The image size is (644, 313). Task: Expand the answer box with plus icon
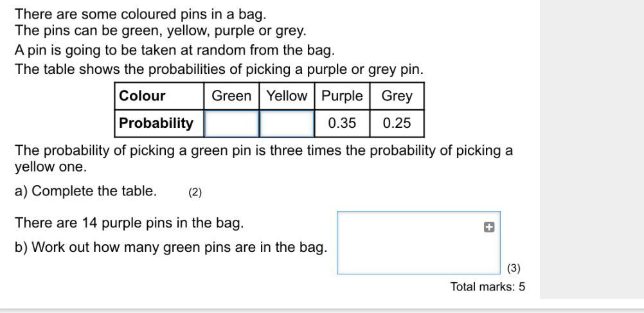pyautogui.click(x=488, y=227)
